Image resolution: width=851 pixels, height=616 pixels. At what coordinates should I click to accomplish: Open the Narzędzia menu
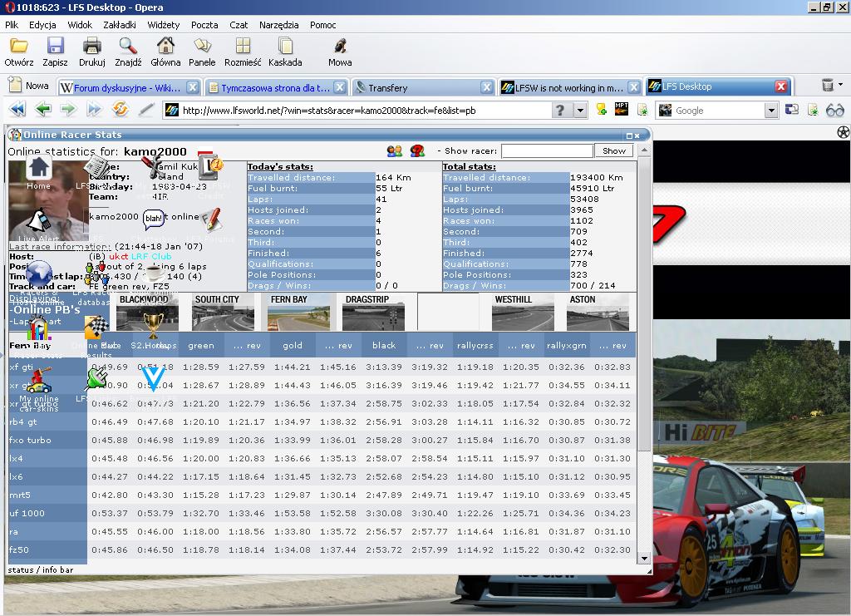coord(279,25)
